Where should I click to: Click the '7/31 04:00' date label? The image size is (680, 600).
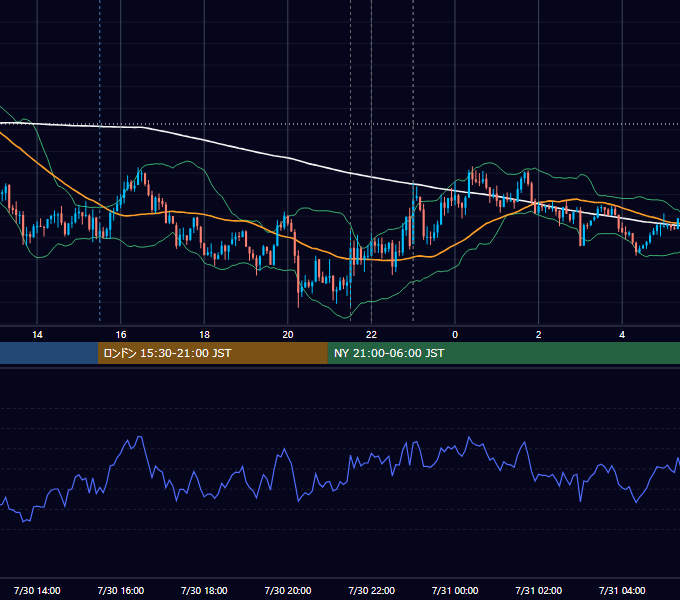pyautogui.click(x=622, y=590)
